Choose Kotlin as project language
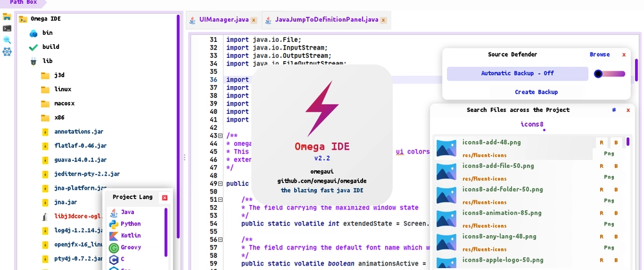This screenshot has width=644, height=270. (130, 235)
